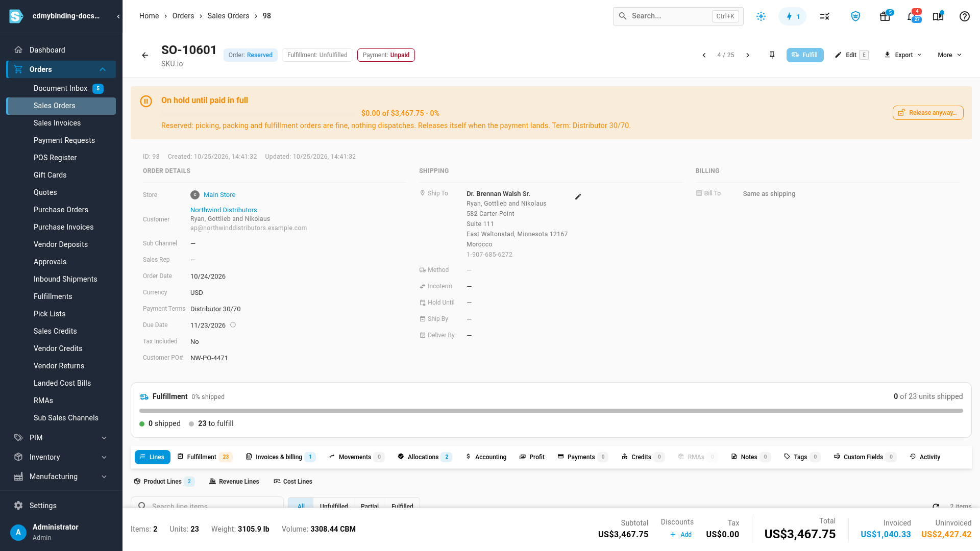Click the Fulfill button
The height and width of the screenshot is (551, 980).
[805, 55]
